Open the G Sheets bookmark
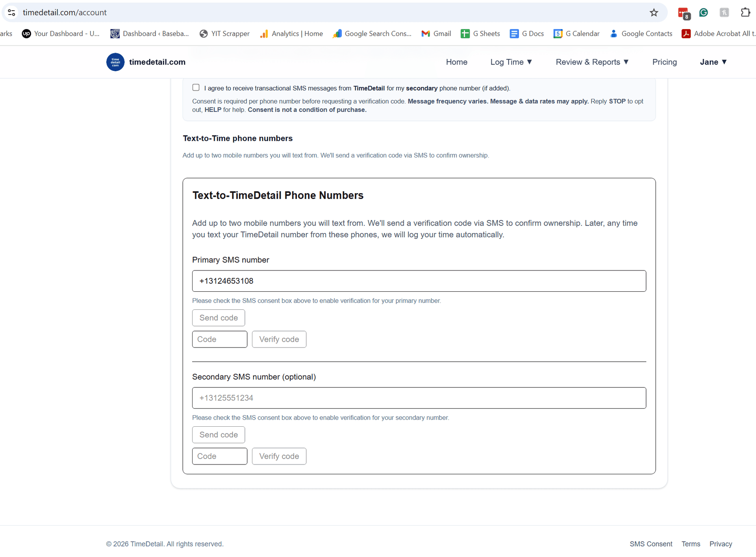This screenshot has height=557, width=756. point(480,33)
